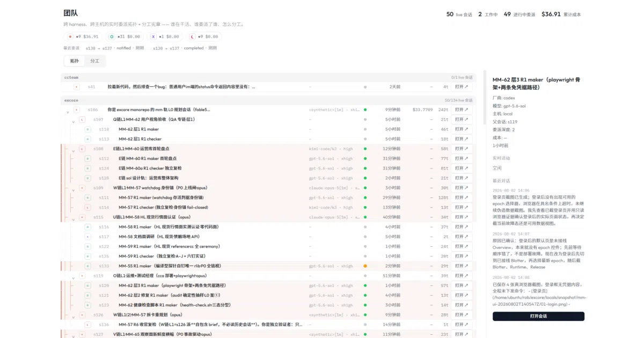This screenshot has height=338, width=644.
Task: Click the green status dot on row s106
Action: 365,109
